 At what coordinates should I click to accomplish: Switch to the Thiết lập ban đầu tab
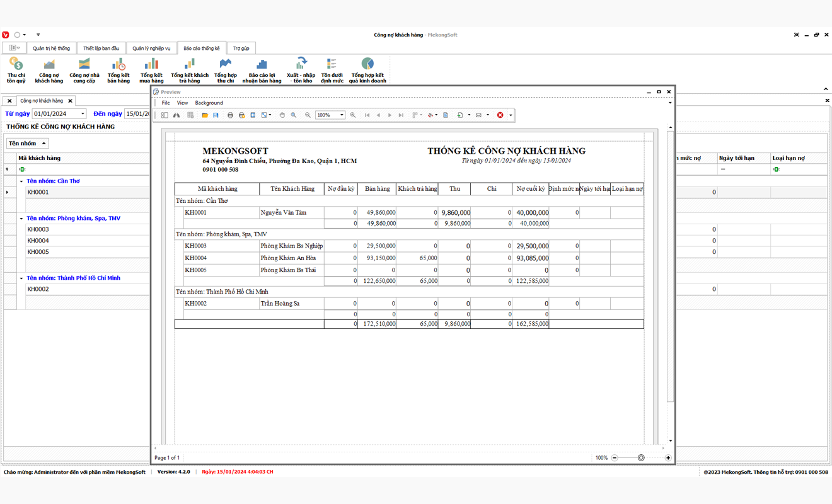click(101, 49)
